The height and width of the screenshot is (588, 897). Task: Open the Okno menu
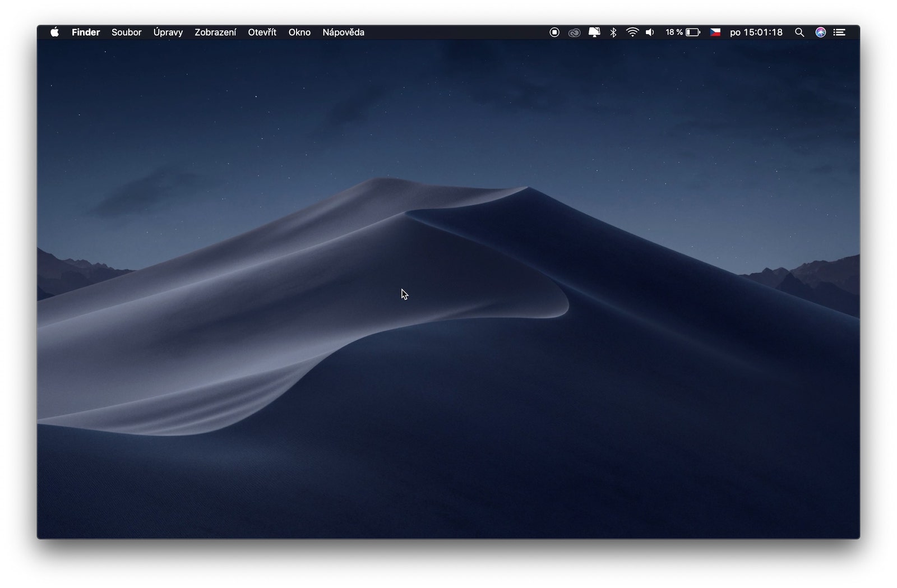pyautogui.click(x=299, y=33)
